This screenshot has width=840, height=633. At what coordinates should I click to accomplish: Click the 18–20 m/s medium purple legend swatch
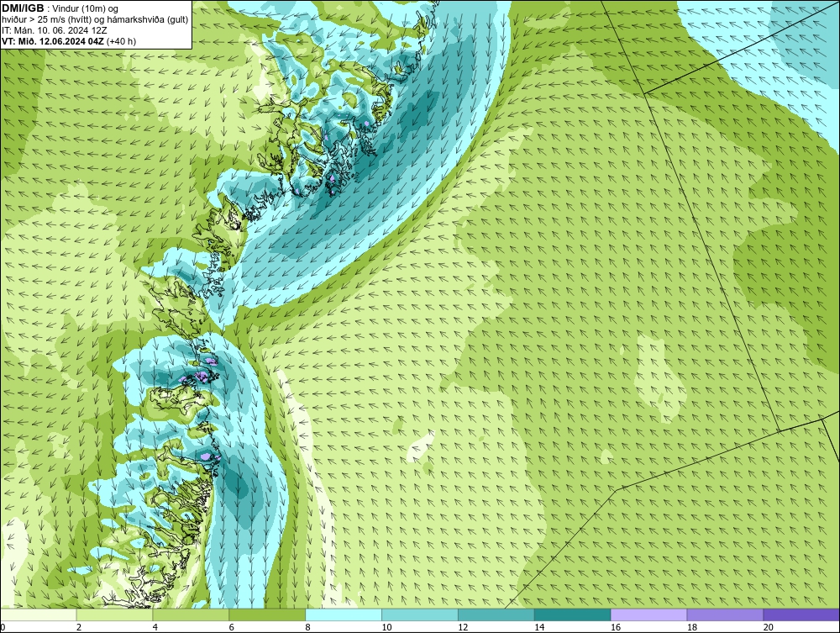click(x=726, y=615)
